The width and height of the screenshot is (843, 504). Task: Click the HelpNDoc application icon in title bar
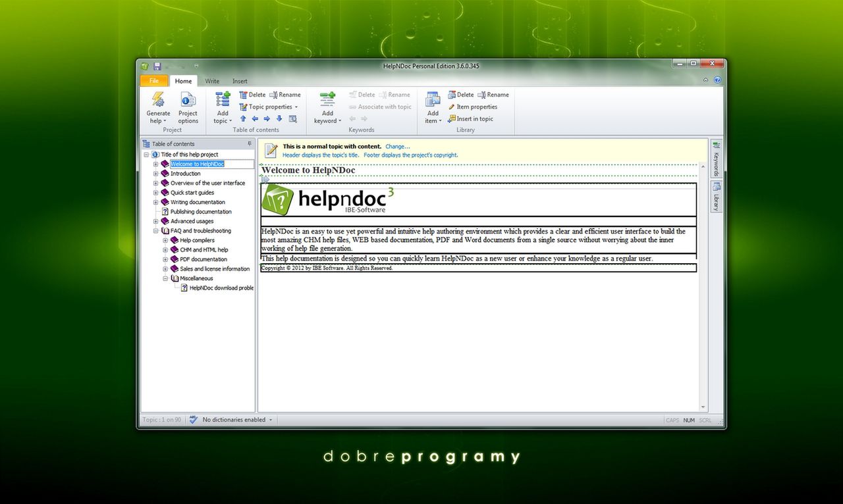[x=144, y=66]
